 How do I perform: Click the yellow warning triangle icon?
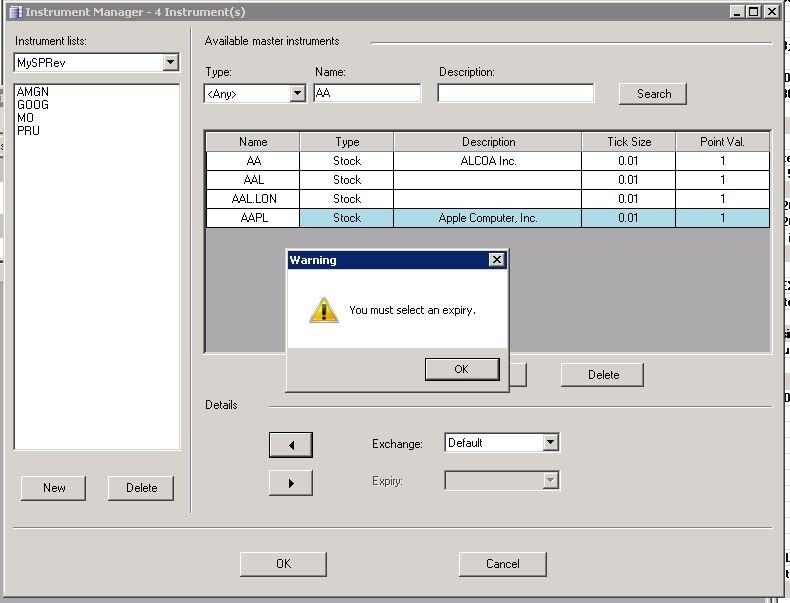[x=323, y=310]
